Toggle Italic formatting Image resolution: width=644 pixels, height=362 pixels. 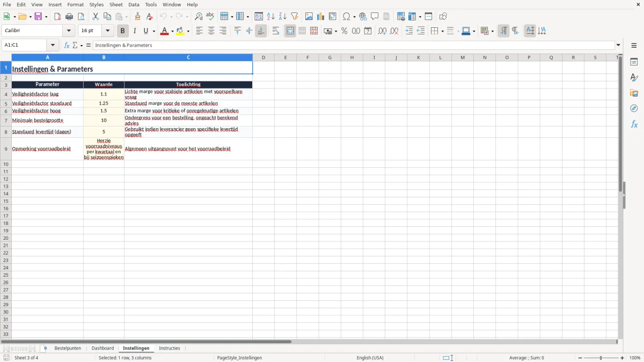pos(134,31)
